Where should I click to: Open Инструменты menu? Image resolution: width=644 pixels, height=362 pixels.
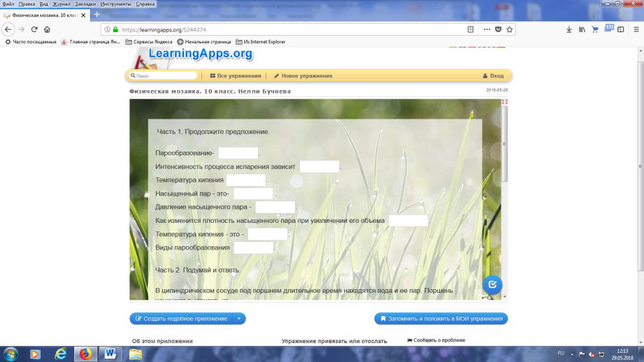[116, 3]
